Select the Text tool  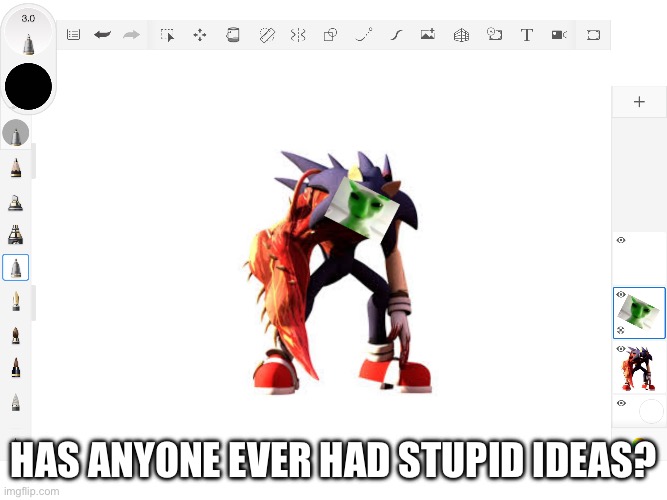[x=527, y=35]
